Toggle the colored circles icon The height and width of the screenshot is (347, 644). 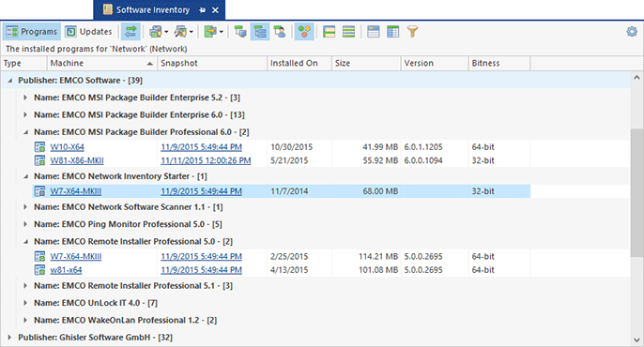(304, 32)
